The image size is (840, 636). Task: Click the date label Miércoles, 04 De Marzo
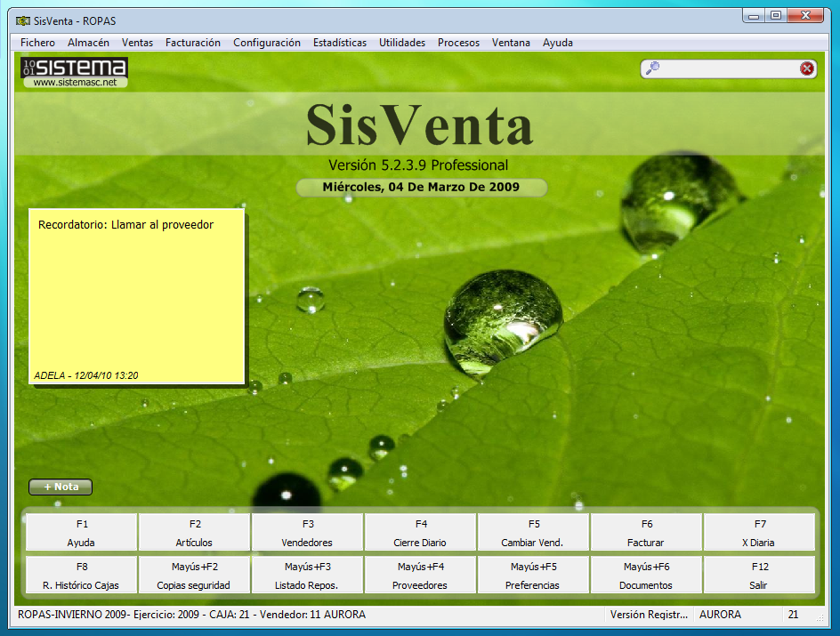(421, 188)
